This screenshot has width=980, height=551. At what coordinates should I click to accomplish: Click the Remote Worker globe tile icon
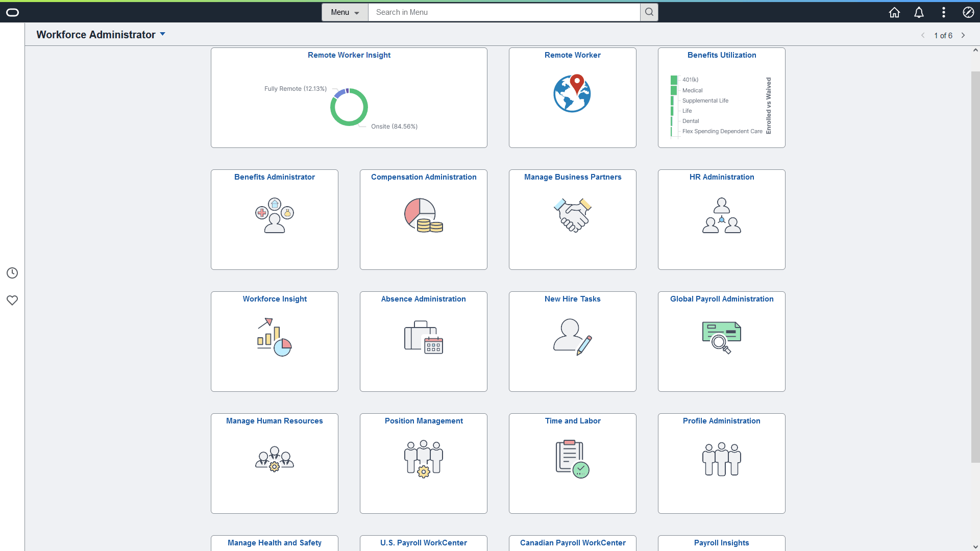coord(572,93)
